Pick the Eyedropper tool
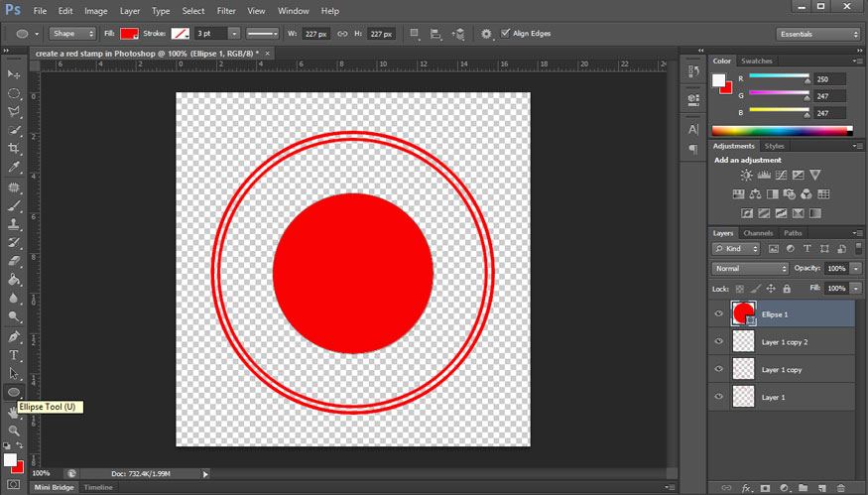Image resolution: width=868 pixels, height=495 pixels. pyautogui.click(x=14, y=168)
